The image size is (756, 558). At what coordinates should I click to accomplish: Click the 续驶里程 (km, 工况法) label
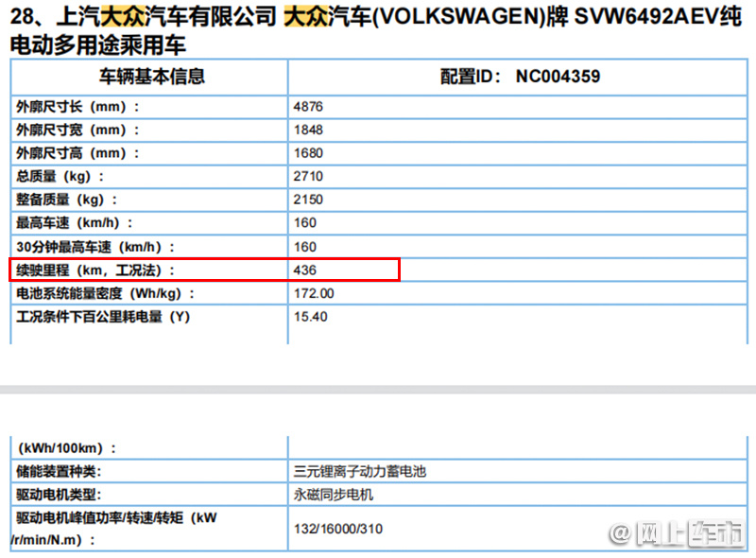click(95, 270)
